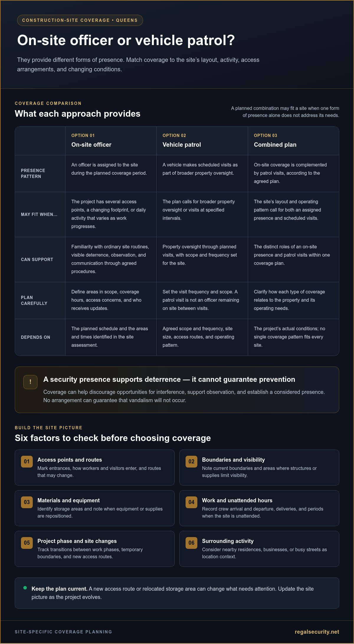Click the 01 badge beside Access points
Viewport: 354px width, 644px height.
pos(27,462)
